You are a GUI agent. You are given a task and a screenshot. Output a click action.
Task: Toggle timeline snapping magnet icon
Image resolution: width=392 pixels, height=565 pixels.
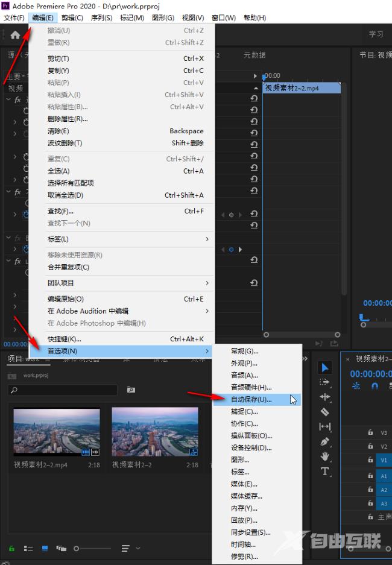[x=375, y=386]
